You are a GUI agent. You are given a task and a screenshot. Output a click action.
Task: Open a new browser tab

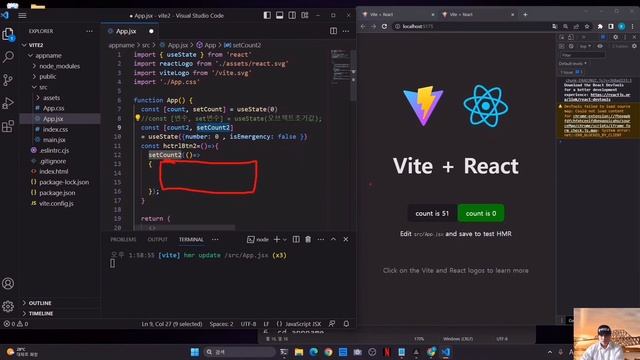click(x=525, y=15)
